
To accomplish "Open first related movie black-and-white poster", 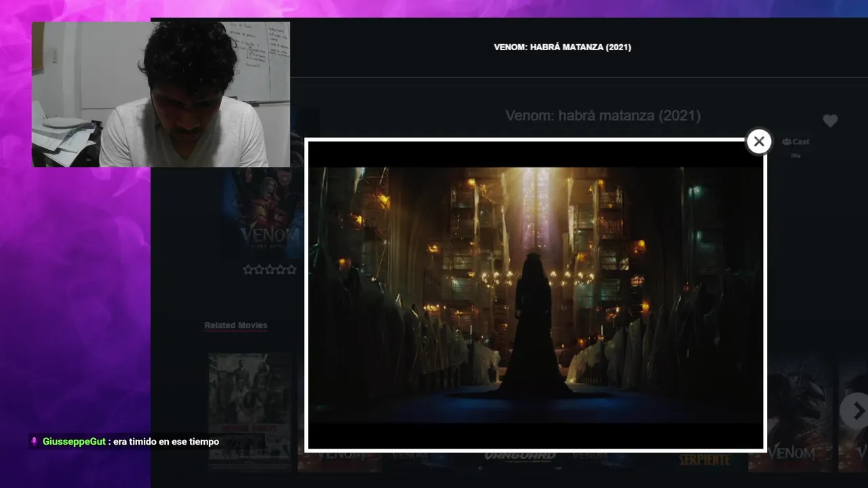I will pos(250,411).
